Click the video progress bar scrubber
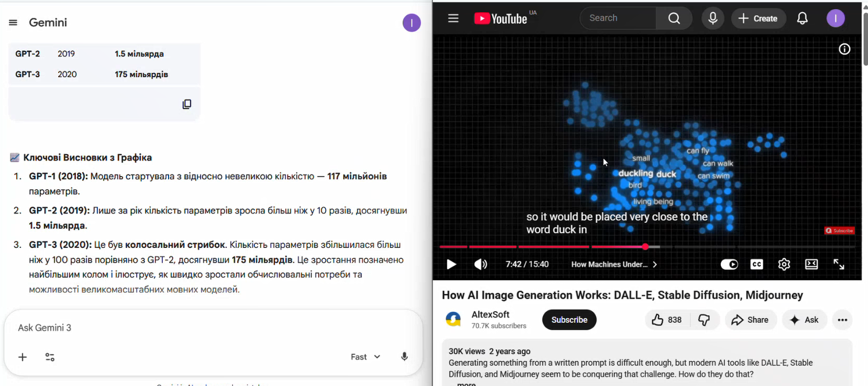Image resolution: width=868 pixels, height=386 pixels. click(x=645, y=247)
